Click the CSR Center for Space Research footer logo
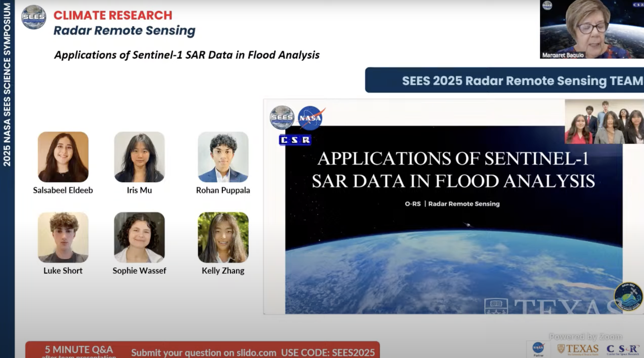 [x=623, y=349]
